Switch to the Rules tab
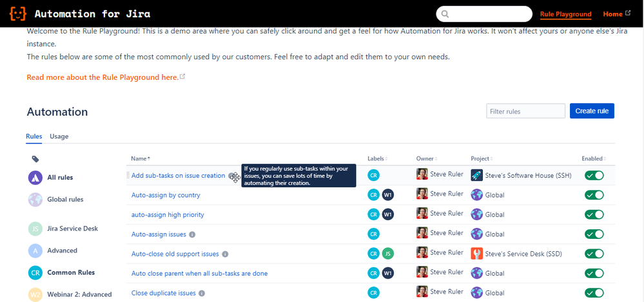 pos(34,137)
